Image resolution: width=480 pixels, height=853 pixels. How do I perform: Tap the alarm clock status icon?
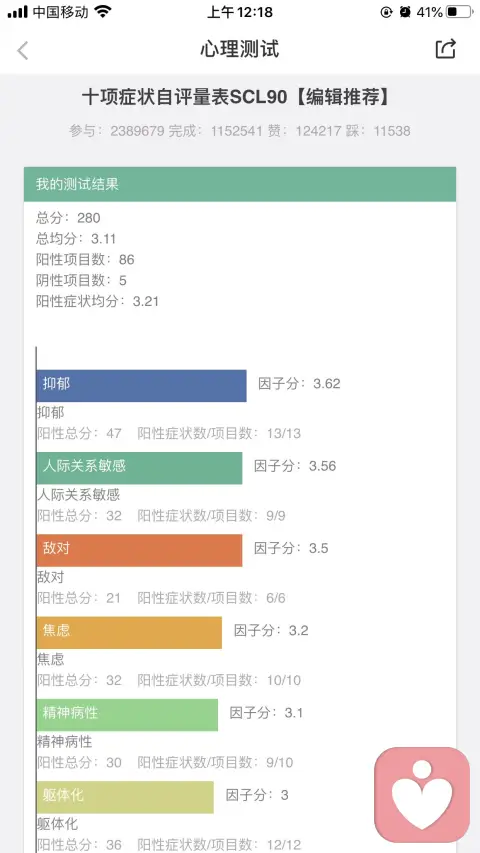[405, 11]
